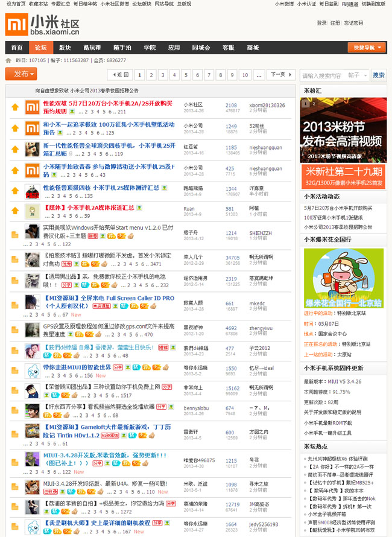Open the 同城会 navigation tab
Viewport: 392px width, 537px height.
tap(201, 48)
